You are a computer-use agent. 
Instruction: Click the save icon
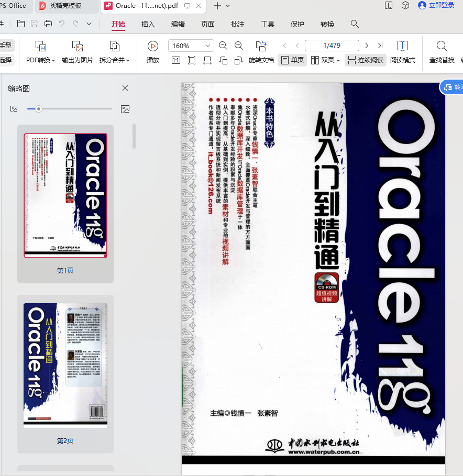pos(35,24)
